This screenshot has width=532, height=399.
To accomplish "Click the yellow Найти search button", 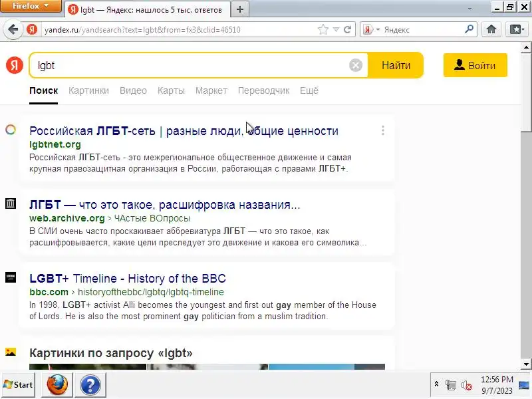I will click(x=396, y=65).
